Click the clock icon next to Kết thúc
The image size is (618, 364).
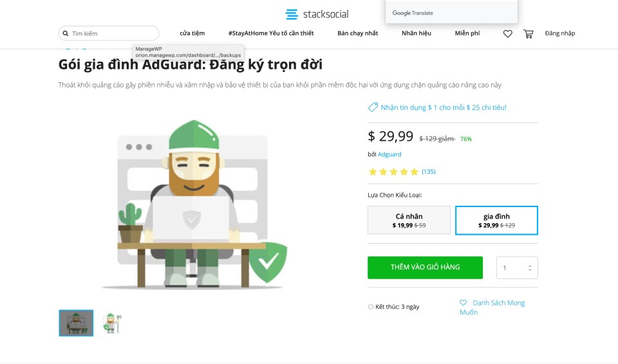[x=371, y=307]
